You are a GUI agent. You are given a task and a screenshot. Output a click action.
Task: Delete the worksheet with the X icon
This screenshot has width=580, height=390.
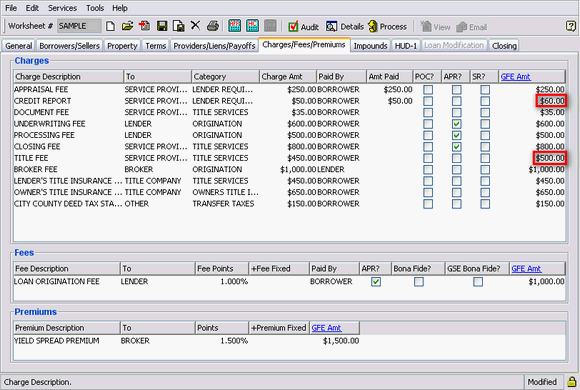195,26
